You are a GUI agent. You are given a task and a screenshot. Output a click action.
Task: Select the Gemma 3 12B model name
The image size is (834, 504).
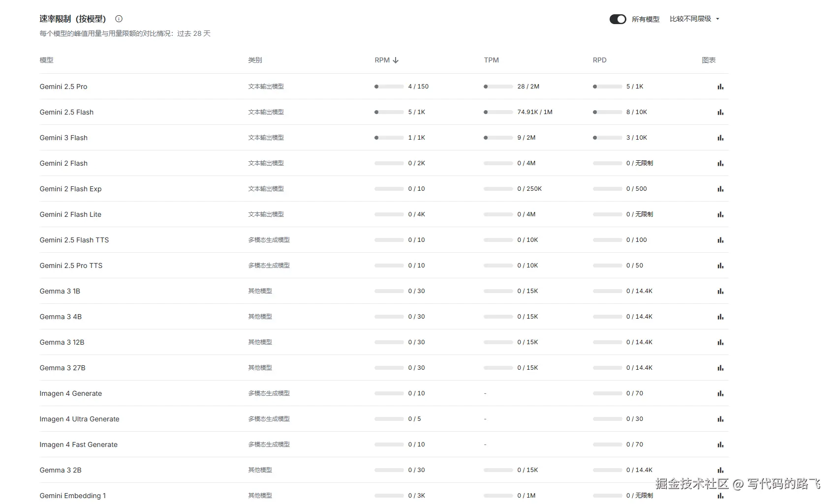click(x=62, y=342)
